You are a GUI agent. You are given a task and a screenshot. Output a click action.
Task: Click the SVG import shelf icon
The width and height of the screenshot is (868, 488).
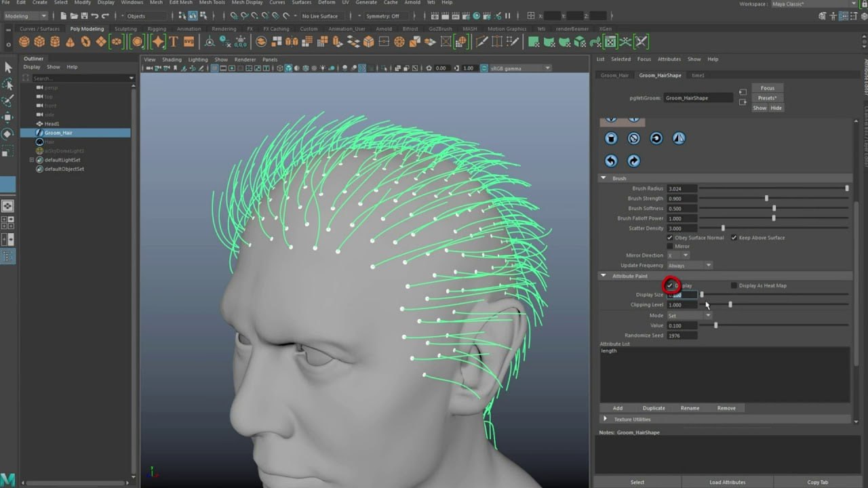click(x=189, y=42)
